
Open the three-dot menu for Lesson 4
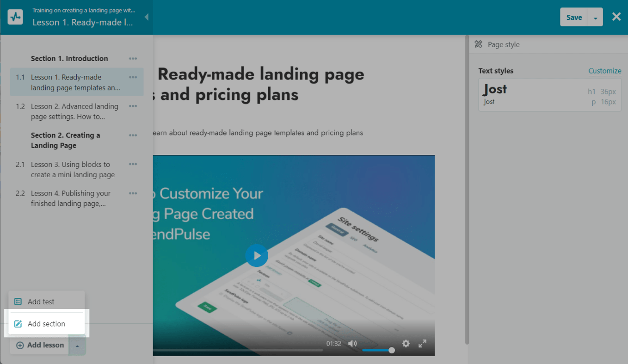pos(133,193)
